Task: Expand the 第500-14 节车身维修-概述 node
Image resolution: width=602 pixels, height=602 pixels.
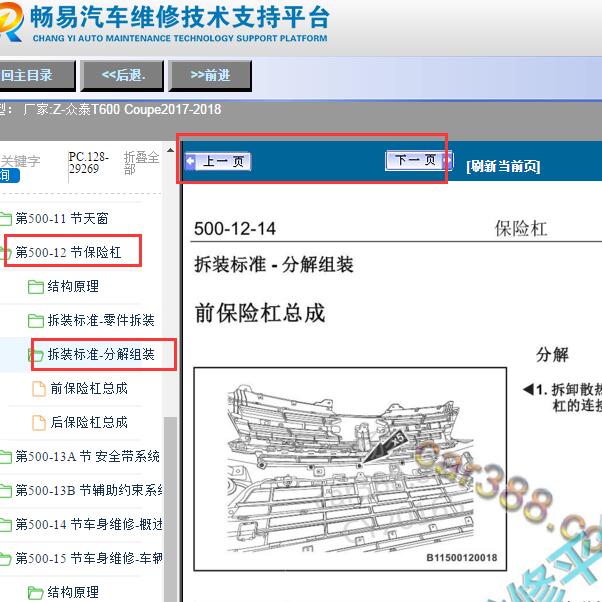Action: pos(89,524)
